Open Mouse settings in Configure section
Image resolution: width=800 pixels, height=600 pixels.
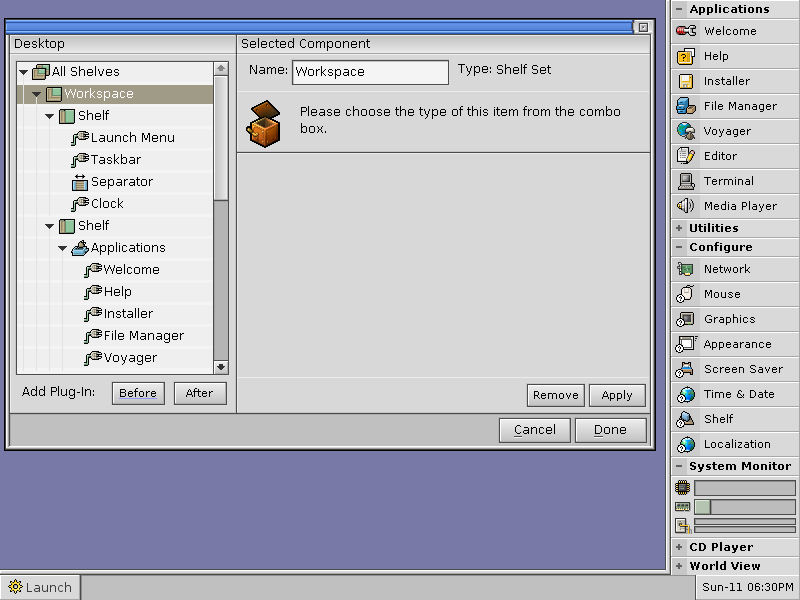(722, 294)
